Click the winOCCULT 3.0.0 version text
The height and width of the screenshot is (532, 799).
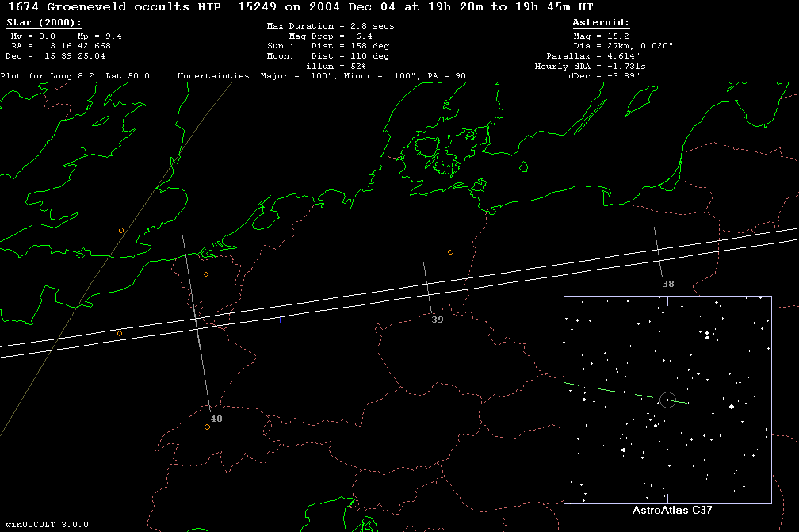(47, 525)
